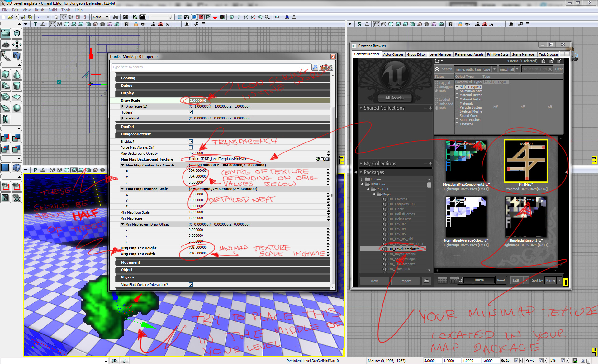Click the CSG Intersect button
This screenshot has height=364, width=598.
[x=5, y=149]
